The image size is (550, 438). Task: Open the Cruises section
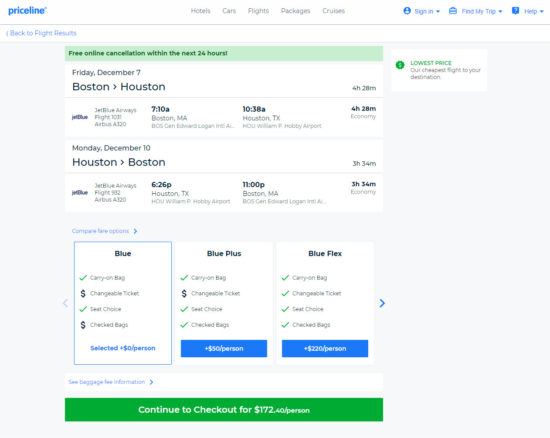pos(333,11)
